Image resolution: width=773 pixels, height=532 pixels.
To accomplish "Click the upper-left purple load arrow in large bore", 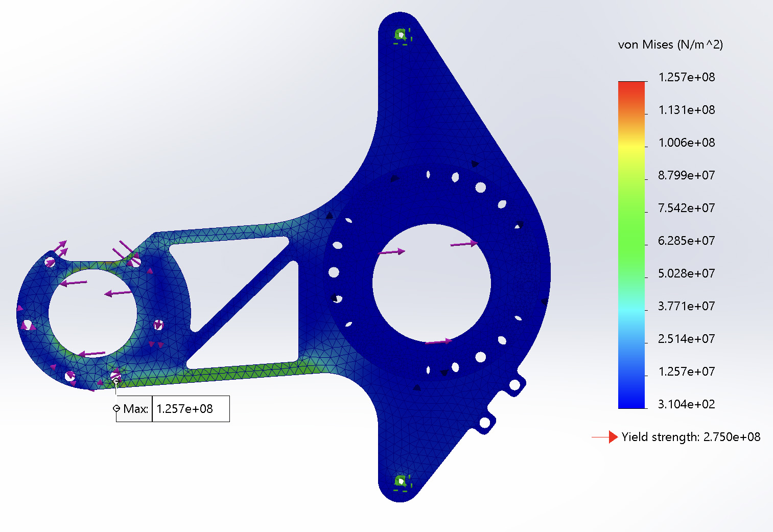I will click(x=391, y=251).
